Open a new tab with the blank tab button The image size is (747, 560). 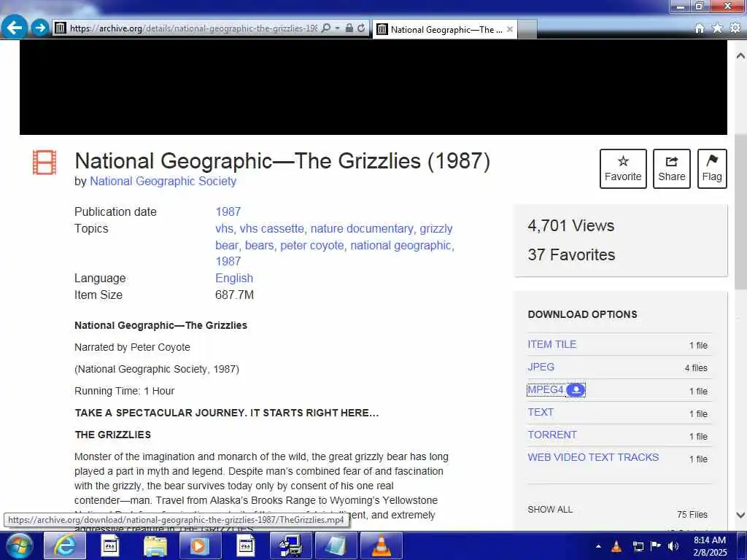coord(527,29)
